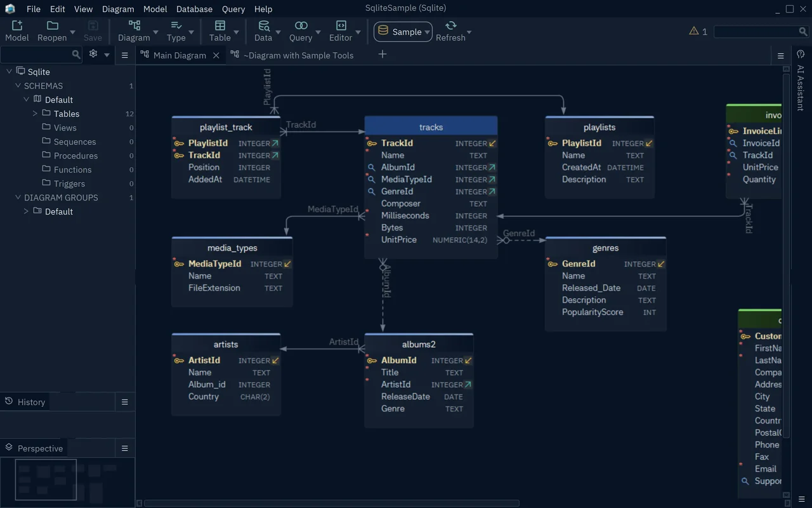The height and width of the screenshot is (508, 812).
Task: Click the sidebar tree search field
Action: point(36,55)
